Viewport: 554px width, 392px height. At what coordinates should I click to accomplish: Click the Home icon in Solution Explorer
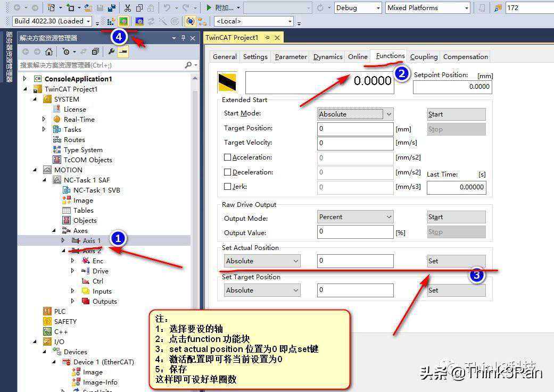(x=49, y=52)
